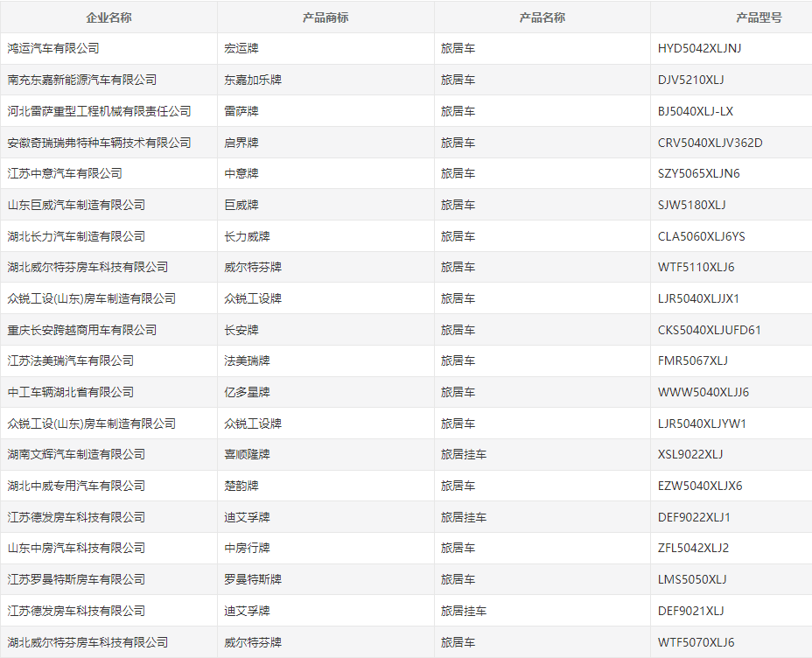Pick model number WTF5110XLJ6
This screenshot has height=658, width=812.
click(696, 267)
